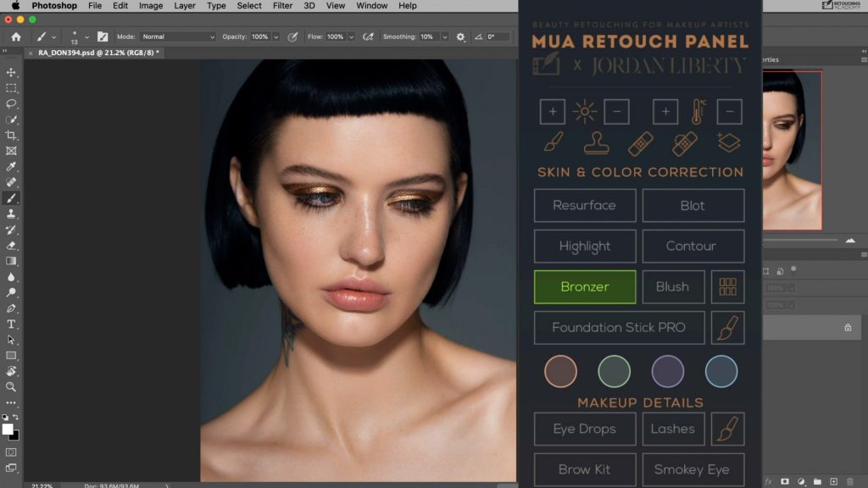Click the new layer icon in the Layers panel
The height and width of the screenshot is (488, 868).
click(832, 480)
